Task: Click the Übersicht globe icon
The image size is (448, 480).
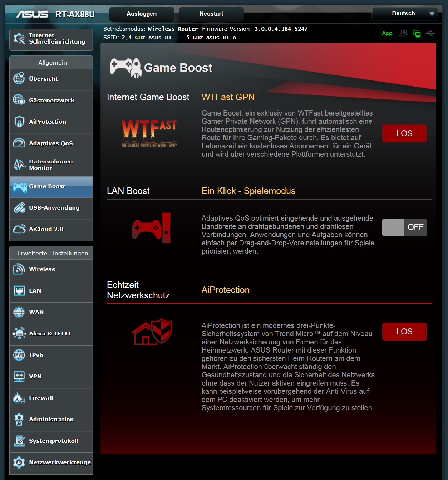Action: click(x=19, y=78)
